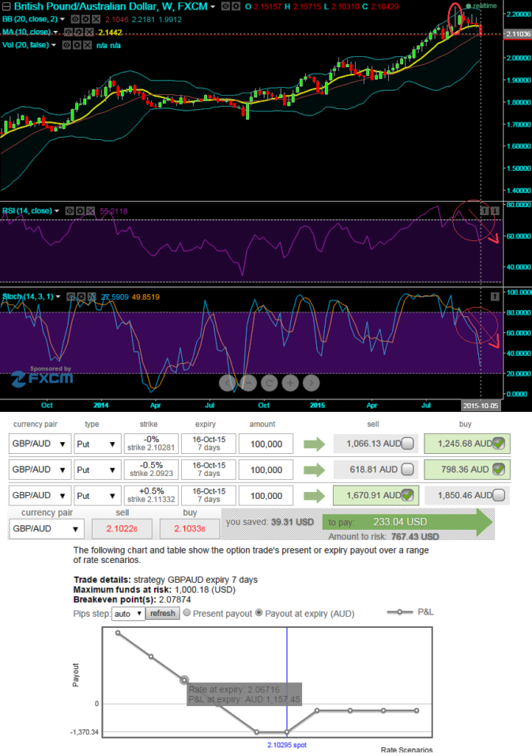Move the Stoch pane up with the arrow icon

(495, 297)
